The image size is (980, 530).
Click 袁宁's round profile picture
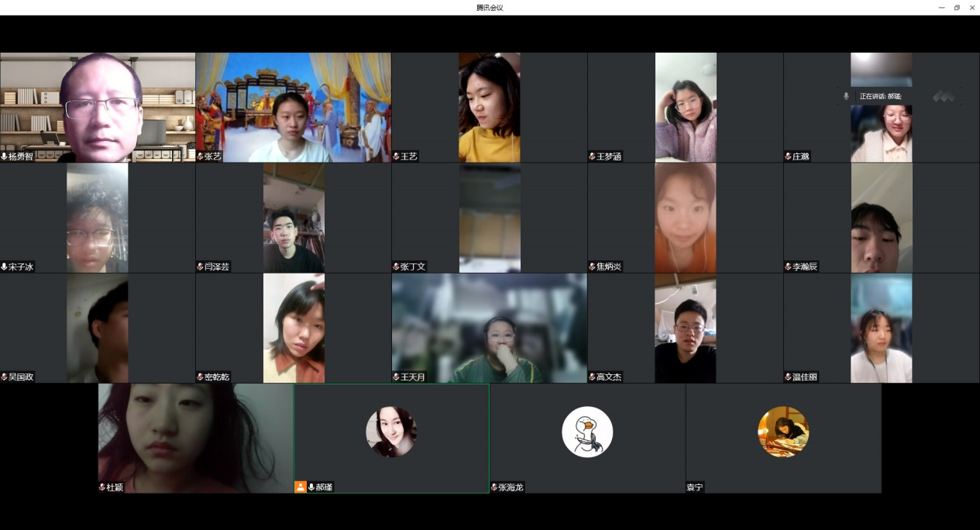click(x=783, y=432)
